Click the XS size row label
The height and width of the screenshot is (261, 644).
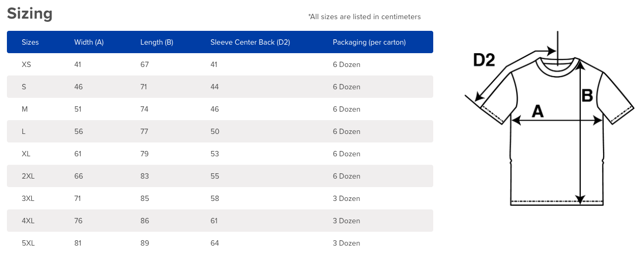pyautogui.click(x=27, y=64)
